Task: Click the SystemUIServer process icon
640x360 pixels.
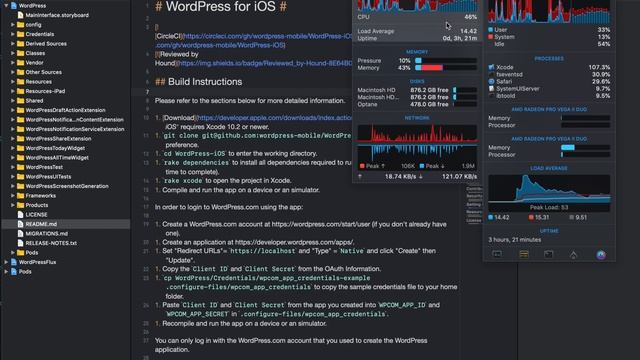Action: (491, 89)
